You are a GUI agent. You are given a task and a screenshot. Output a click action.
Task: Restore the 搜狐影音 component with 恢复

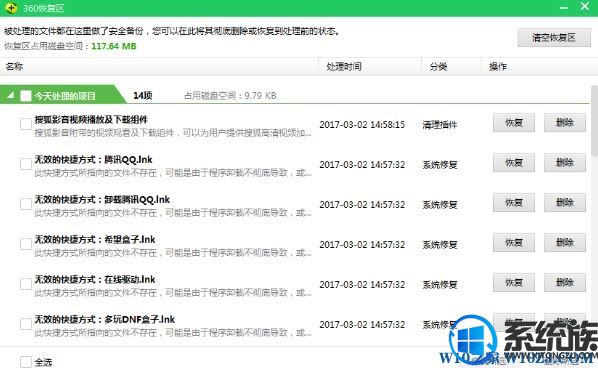pos(514,123)
